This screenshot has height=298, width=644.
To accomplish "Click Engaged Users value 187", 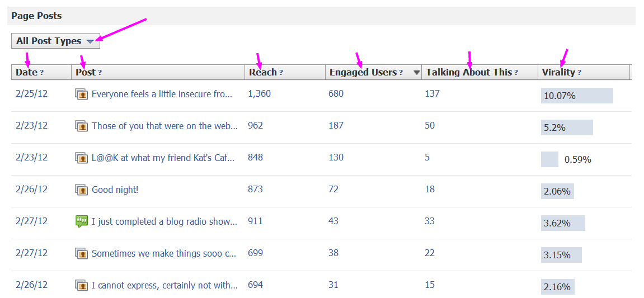I will tap(336, 126).
